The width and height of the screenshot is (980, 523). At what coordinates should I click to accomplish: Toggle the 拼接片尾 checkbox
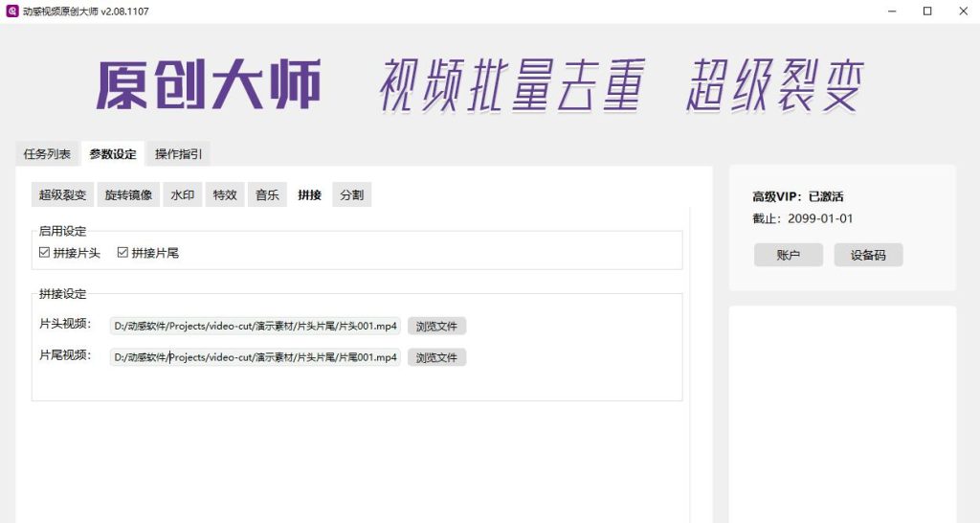(x=123, y=253)
